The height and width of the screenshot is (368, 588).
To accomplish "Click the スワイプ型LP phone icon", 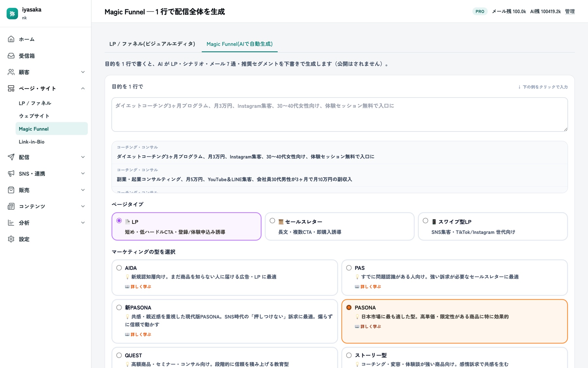I will click(x=434, y=222).
